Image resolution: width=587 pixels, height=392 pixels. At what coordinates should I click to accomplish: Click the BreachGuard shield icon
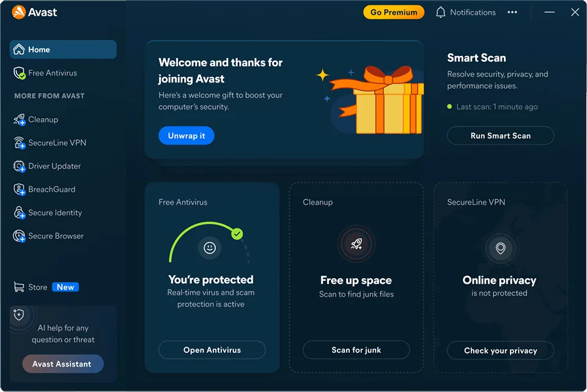coord(19,190)
